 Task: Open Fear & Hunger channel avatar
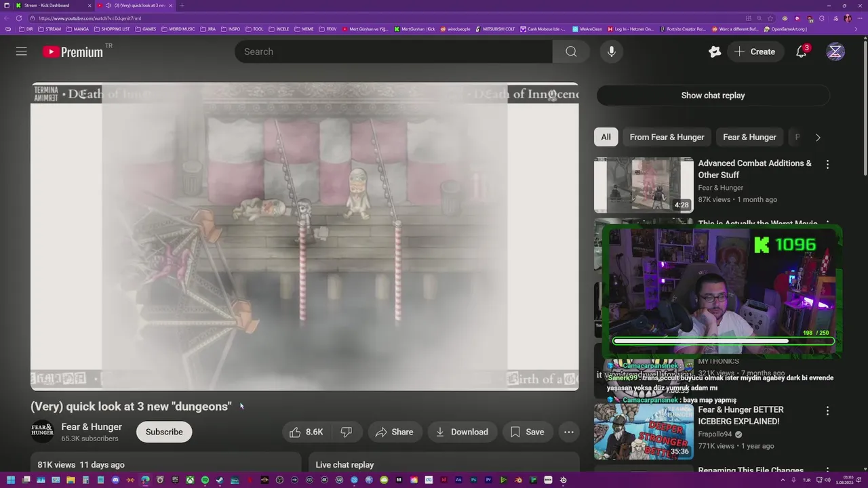42,432
